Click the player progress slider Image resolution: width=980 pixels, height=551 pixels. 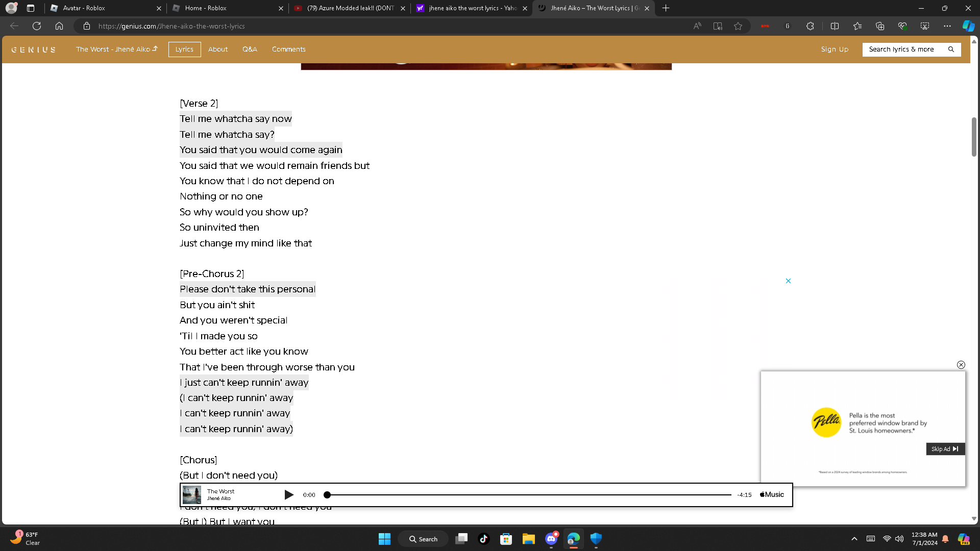[x=529, y=495]
